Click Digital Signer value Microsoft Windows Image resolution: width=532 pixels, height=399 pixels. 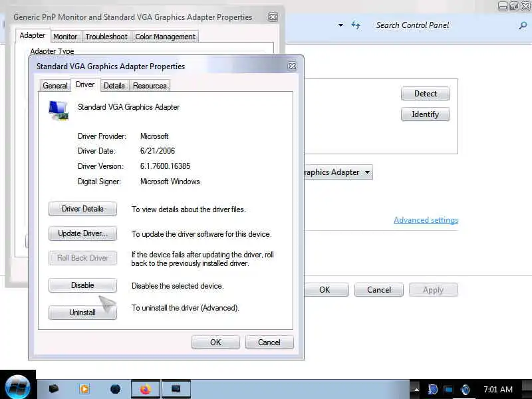coord(170,182)
